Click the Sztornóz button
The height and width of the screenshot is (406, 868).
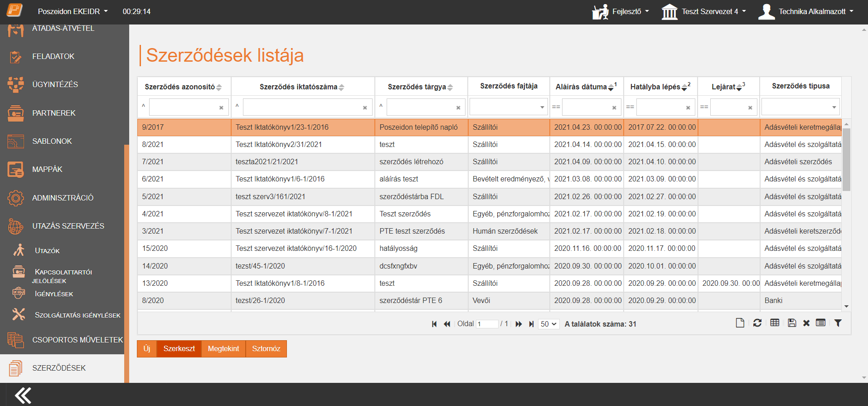(x=266, y=349)
